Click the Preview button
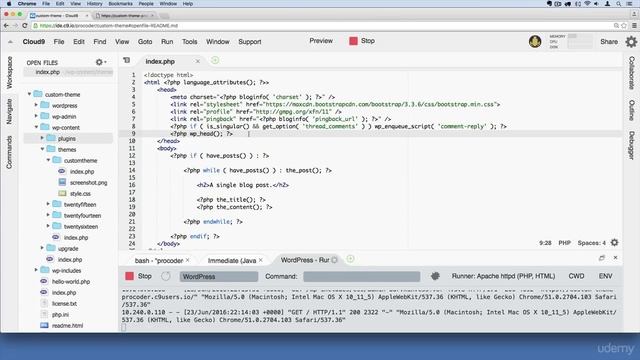 coord(321,41)
